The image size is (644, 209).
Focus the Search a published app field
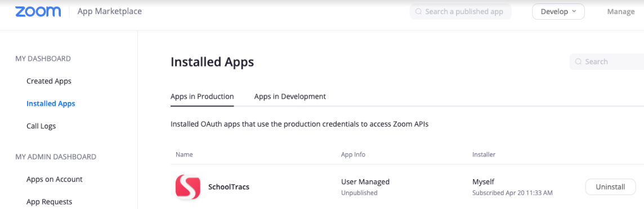click(x=460, y=11)
